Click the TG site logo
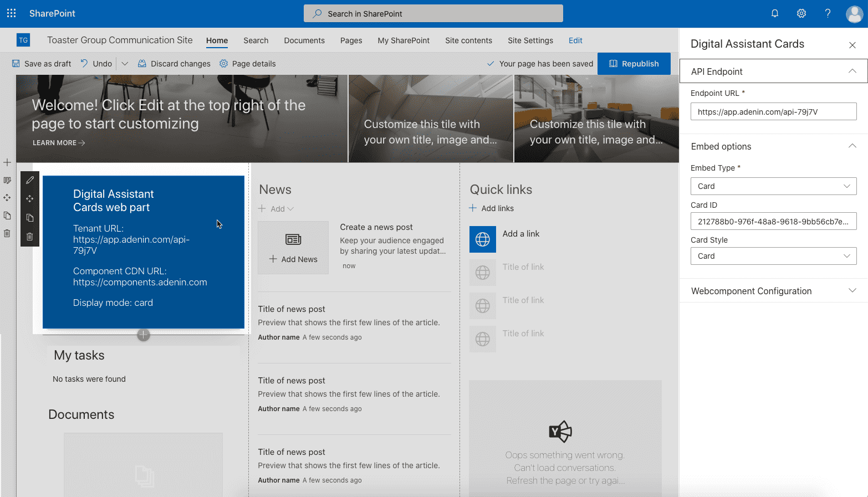This screenshot has width=868, height=497. [23, 40]
